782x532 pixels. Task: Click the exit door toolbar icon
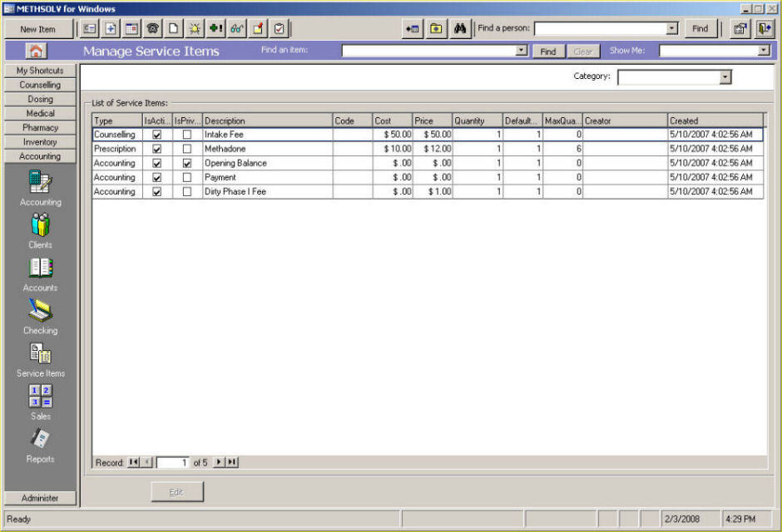pos(763,28)
